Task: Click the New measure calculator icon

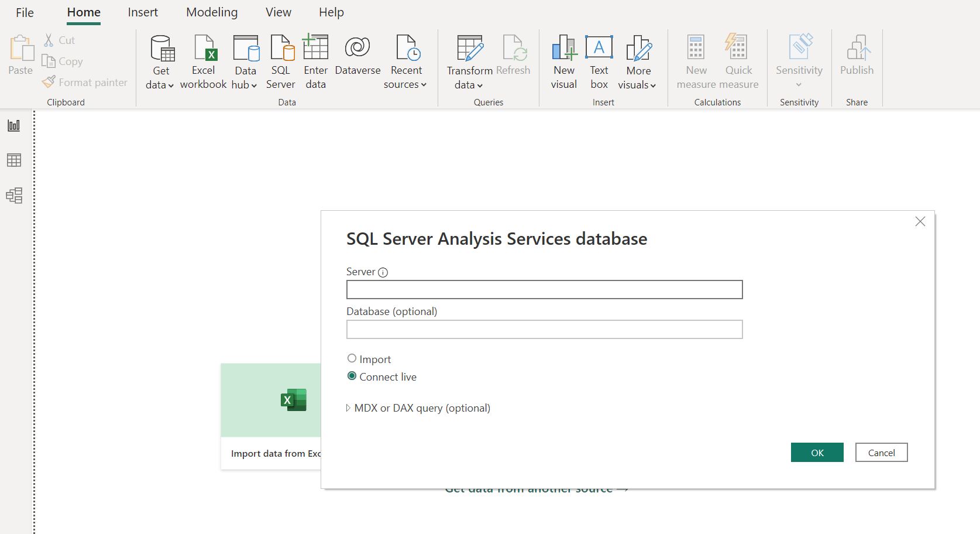Action: [x=696, y=48]
